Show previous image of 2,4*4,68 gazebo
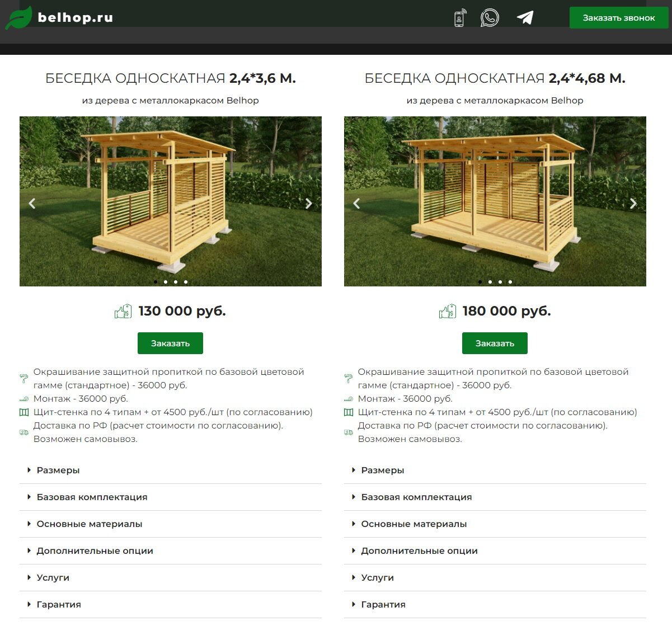This screenshot has height=626, width=672. click(x=356, y=204)
